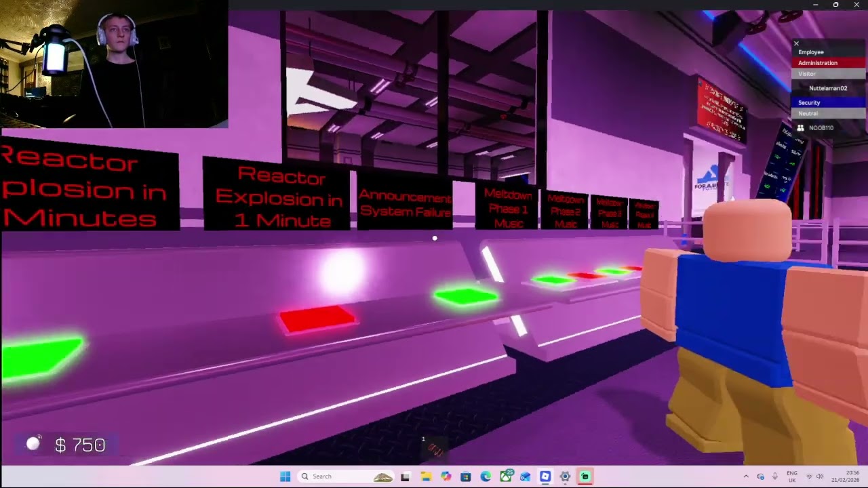Open the Xbox app with badge 25
Image resolution: width=868 pixels, height=488 pixels.
coord(506,476)
